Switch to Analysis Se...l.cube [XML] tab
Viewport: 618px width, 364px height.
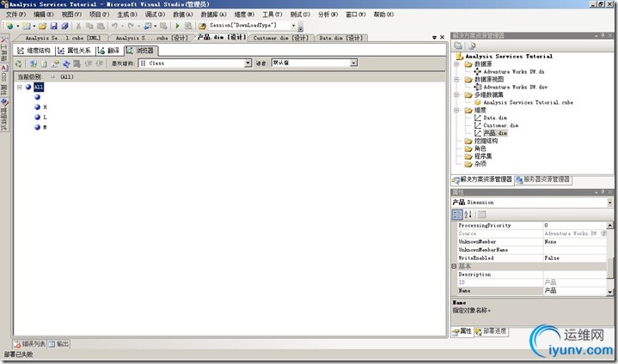[x=63, y=38]
